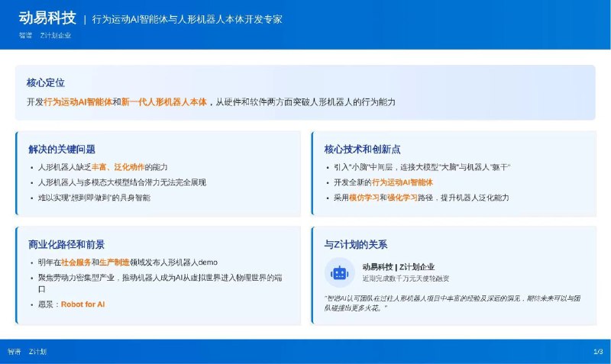The height and width of the screenshot is (364, 611).
Task: Click highlighted 社会服务 text
Action: (x=76, y=263)
